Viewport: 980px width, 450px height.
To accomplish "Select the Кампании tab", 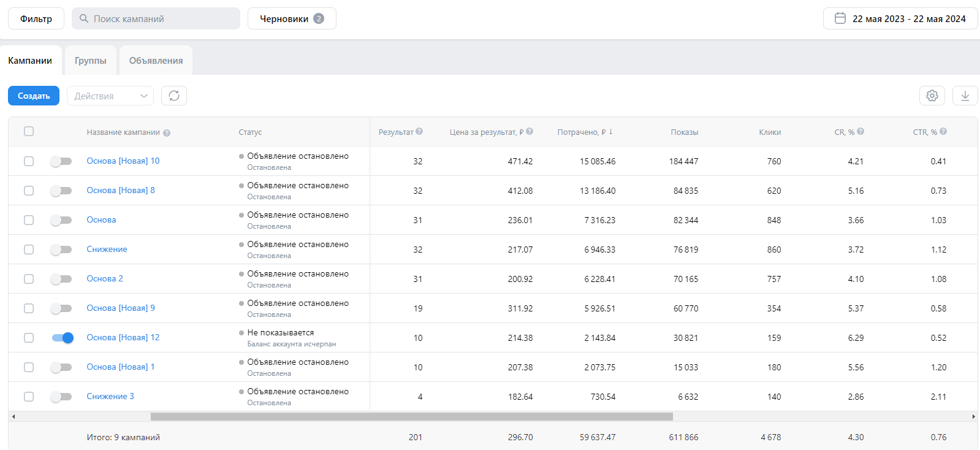I will tap(30, 61).
